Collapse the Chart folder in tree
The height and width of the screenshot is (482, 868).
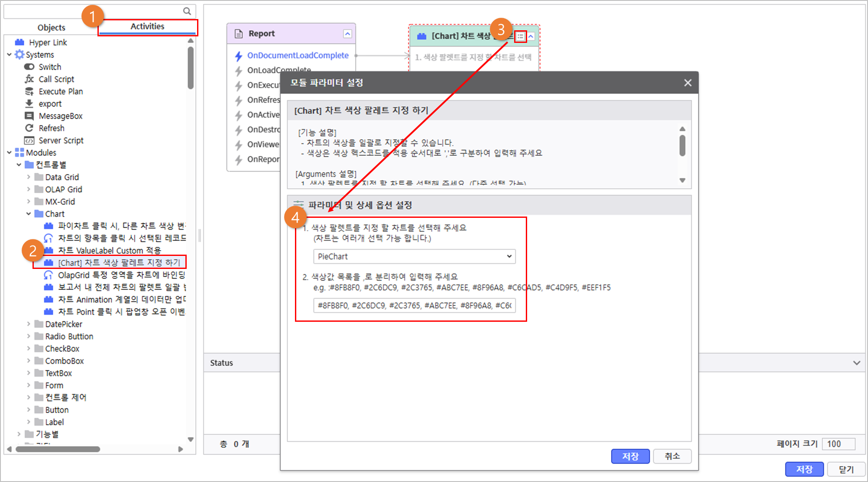[29, 214]
